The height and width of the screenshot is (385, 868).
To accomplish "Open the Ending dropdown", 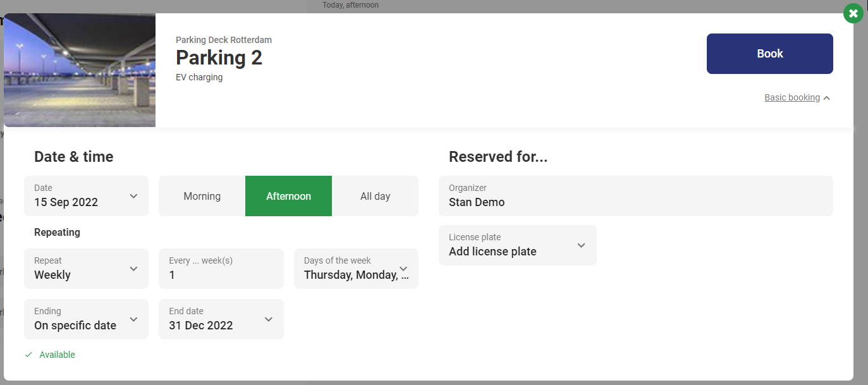I will pyautogui.click(x=86, y=319).
